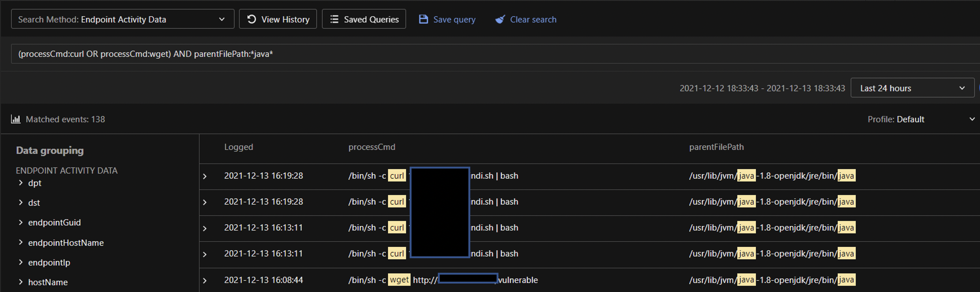
Task: Expand the endpointIp grouping
Action: [21, 262]
